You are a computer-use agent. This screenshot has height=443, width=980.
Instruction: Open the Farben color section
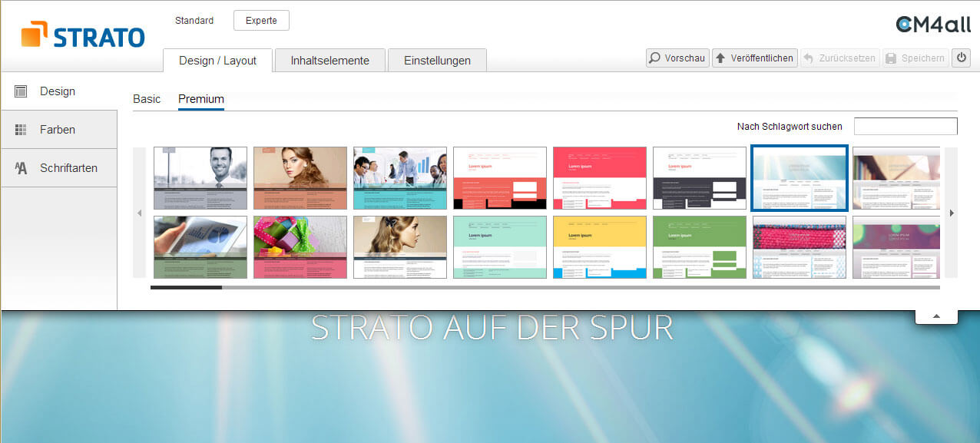tap(58, 130)
